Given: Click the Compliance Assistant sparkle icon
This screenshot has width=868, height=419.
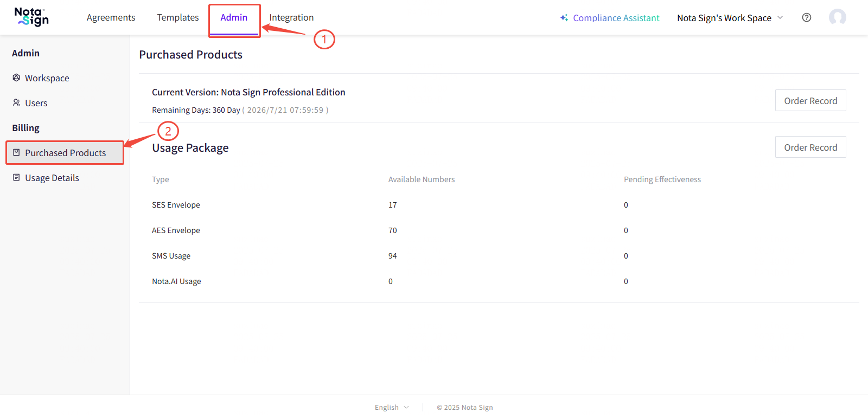Looking at the screenshot, I should (x=564, y=18).
